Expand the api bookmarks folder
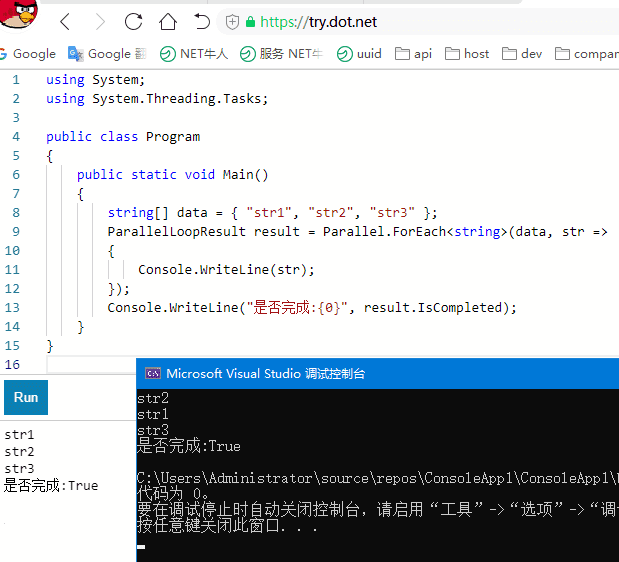The height and width of the screenshot is (562, 619). [x=414, y=54]
